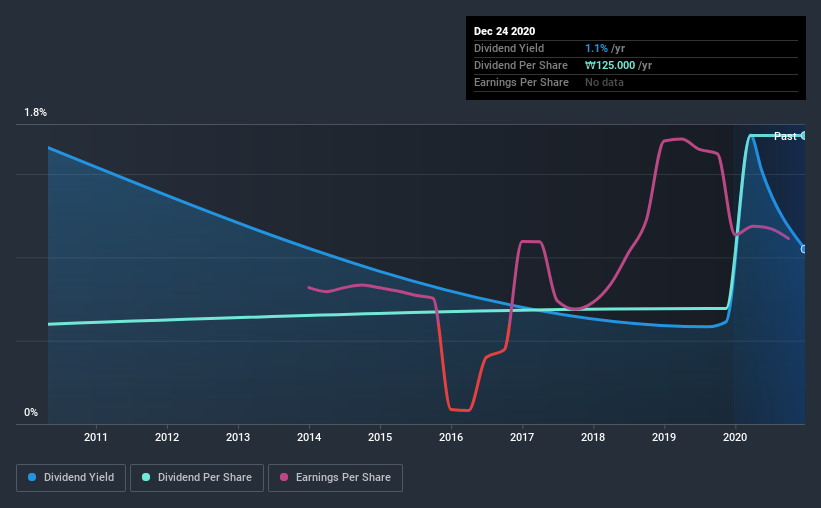Click the 1.1% Dividend Yield tooltip value
Screen dimensions: 821x508
click(596, 48)
